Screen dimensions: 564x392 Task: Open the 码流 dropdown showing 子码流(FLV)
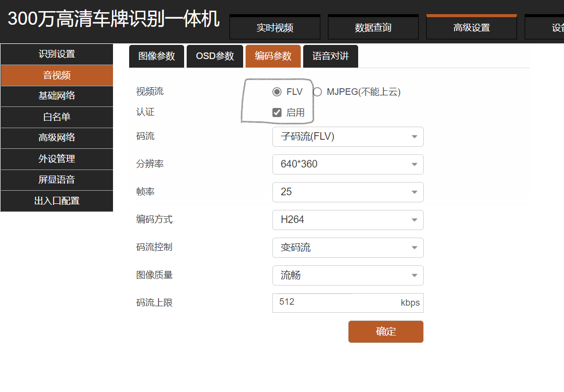click(348, 137)
